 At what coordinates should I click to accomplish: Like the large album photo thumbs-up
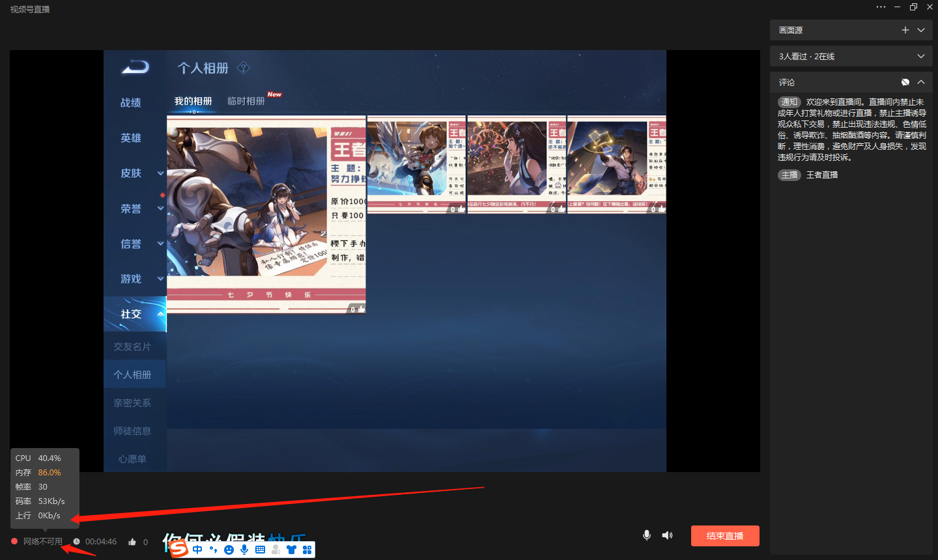tap(361, 309)
